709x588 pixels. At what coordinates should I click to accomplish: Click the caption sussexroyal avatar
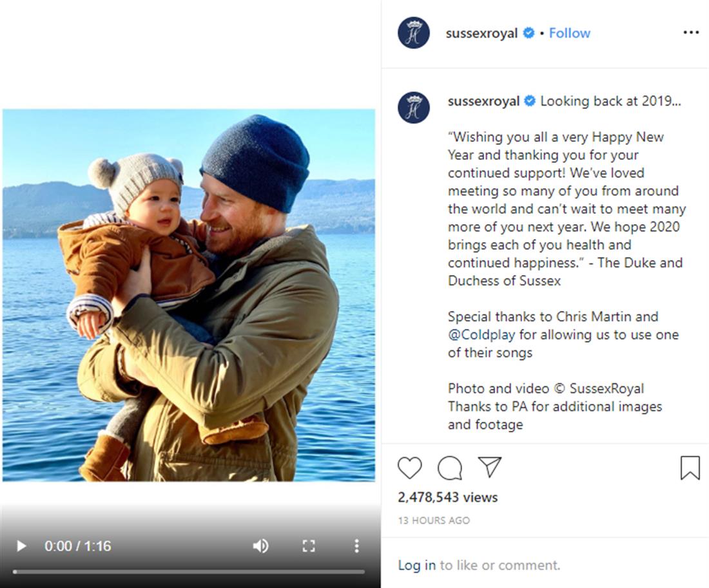414,108
